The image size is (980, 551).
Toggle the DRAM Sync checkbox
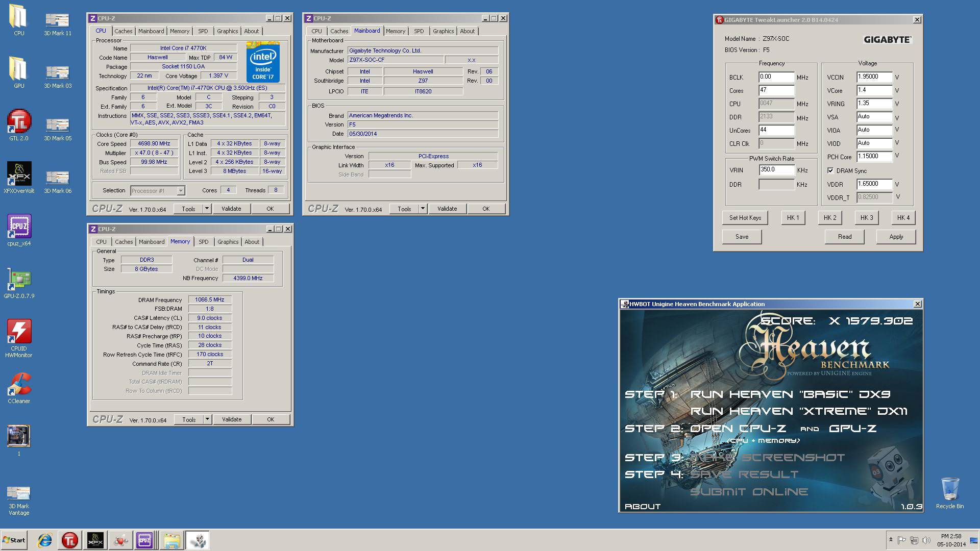[830, 170]
